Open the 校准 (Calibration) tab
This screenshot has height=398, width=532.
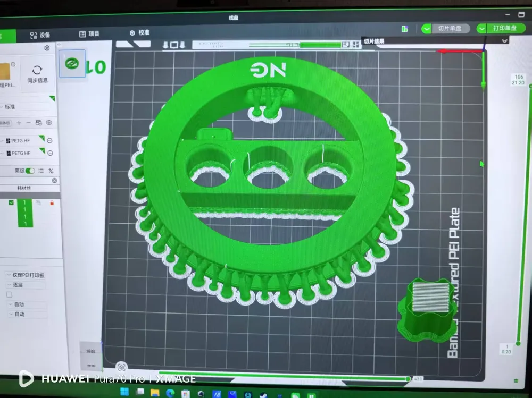(139, 32)
